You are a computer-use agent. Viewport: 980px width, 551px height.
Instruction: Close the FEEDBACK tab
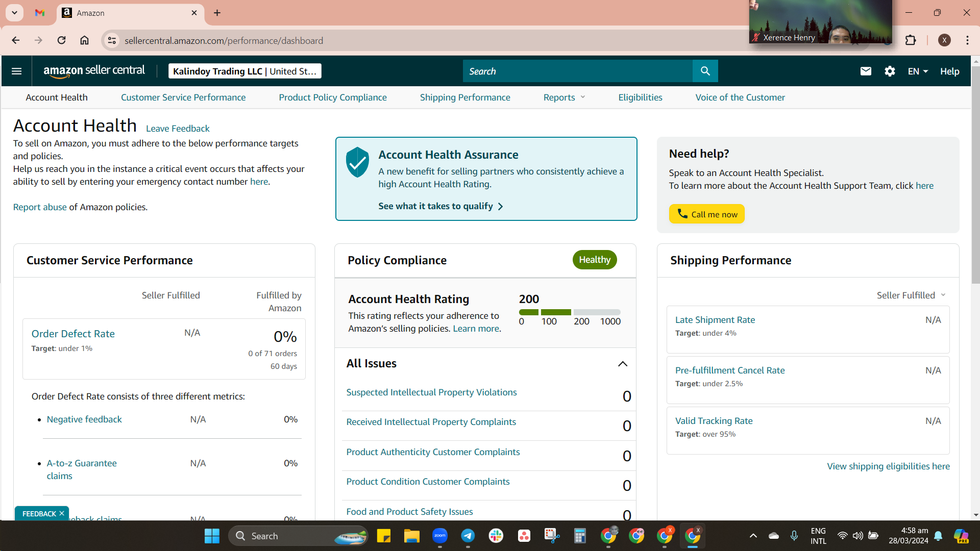point(62,513)
